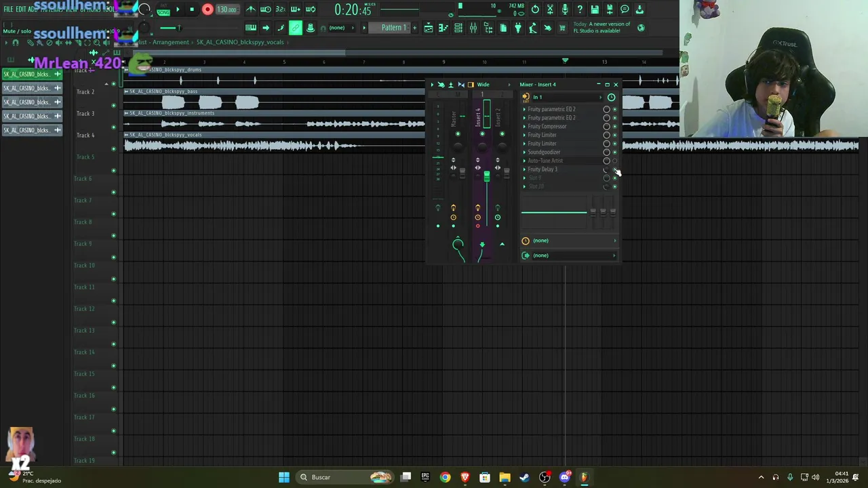
Task: Open the Mixer view toolbar icon
Action: click(x=473, y=28)
